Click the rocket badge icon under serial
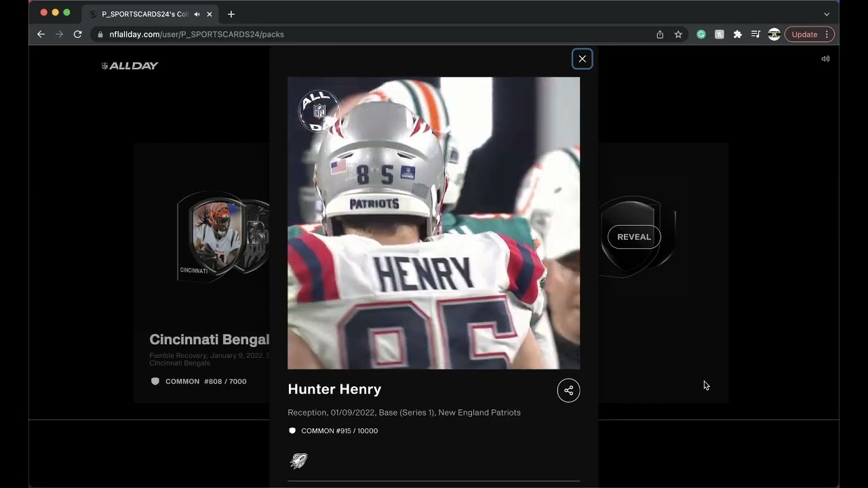This screenshot has height=488, width=868. 298,462
